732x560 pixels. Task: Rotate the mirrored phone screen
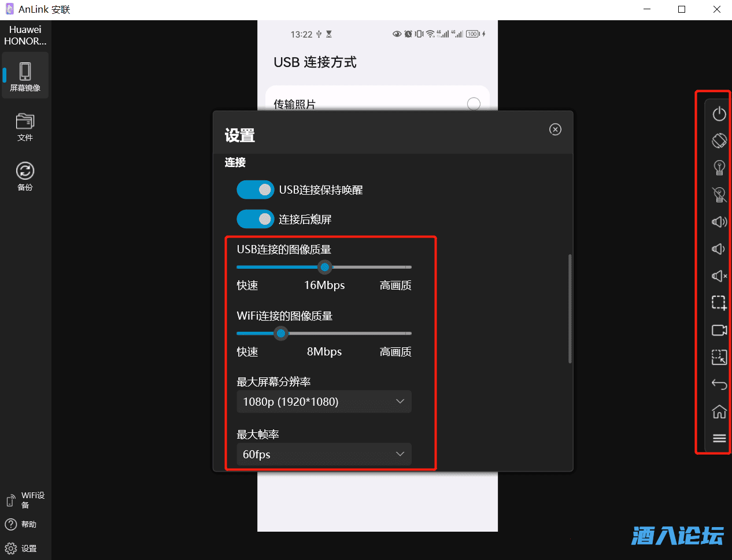click(x=719, y=140)
